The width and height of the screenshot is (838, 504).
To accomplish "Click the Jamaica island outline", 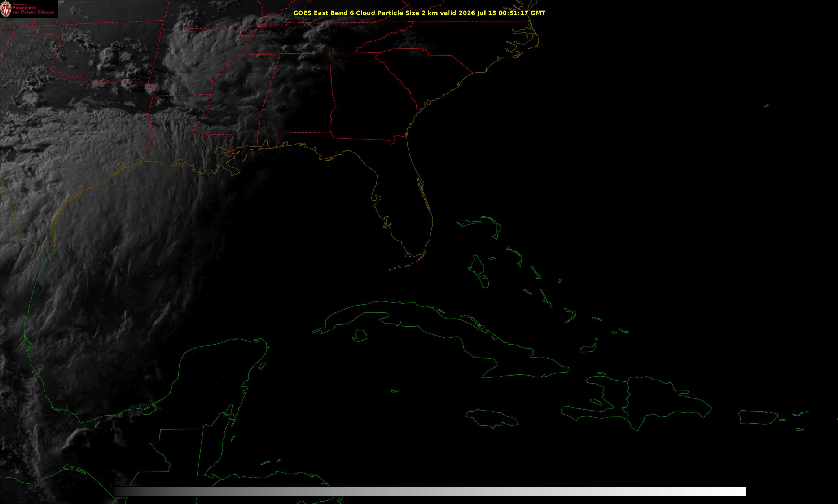I will click(x=492, y=418).
